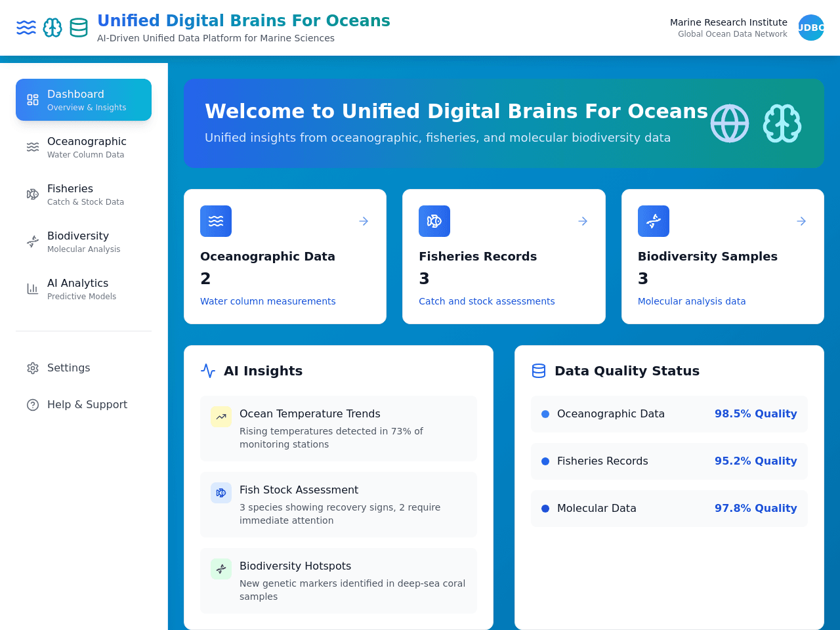Click the blue waves icon on Oceanographic Data card

tap(216, 221)
